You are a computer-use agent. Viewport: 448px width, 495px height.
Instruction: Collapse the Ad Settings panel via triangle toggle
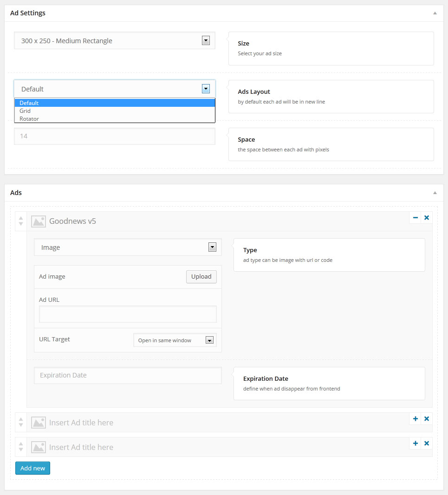[x=435, y=13]
